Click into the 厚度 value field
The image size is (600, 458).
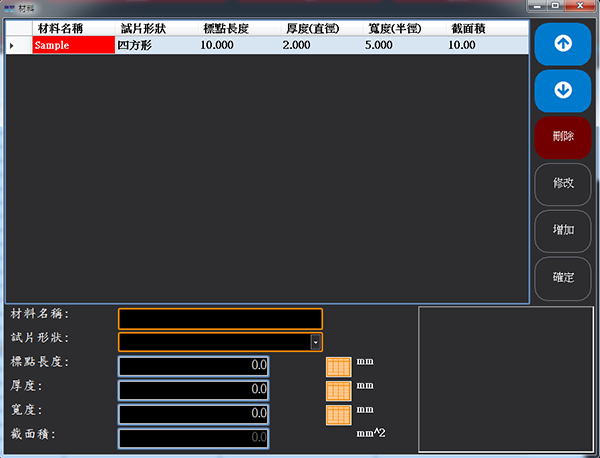(x=193, y=390)
